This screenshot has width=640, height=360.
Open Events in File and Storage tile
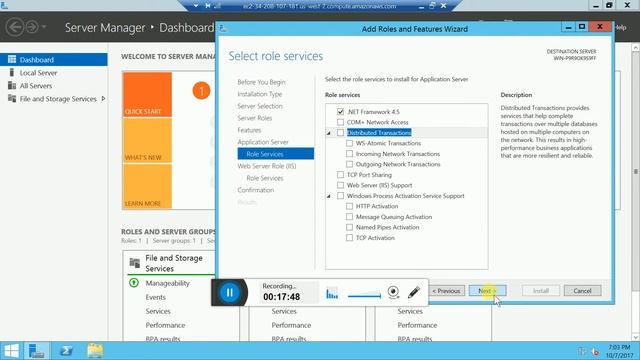coord(156,297)
